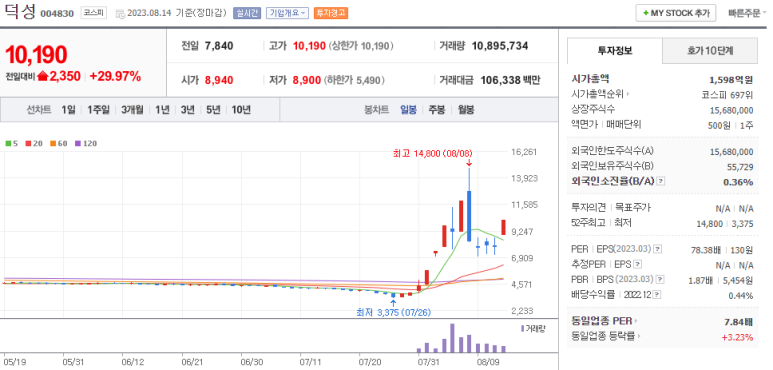Image resolution: width=773 pixels, height=370 pixels.
Task: Show the 일봉 daily candle chart
Action: pos(408,109)
